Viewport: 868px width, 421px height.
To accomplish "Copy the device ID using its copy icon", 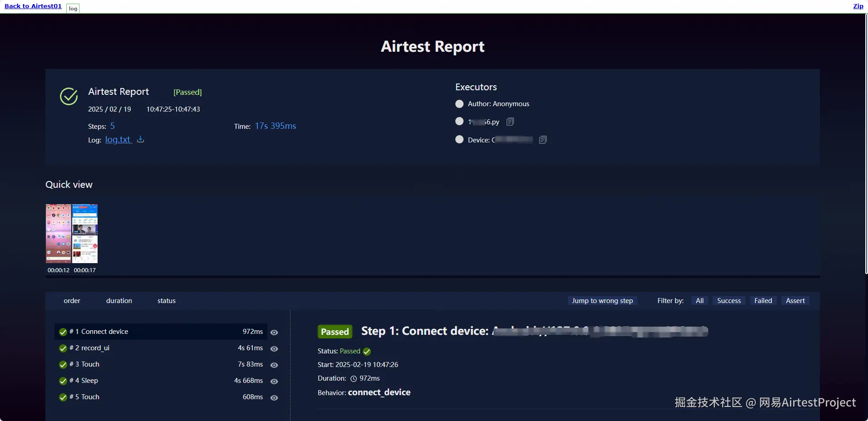I will click(543, 140).
